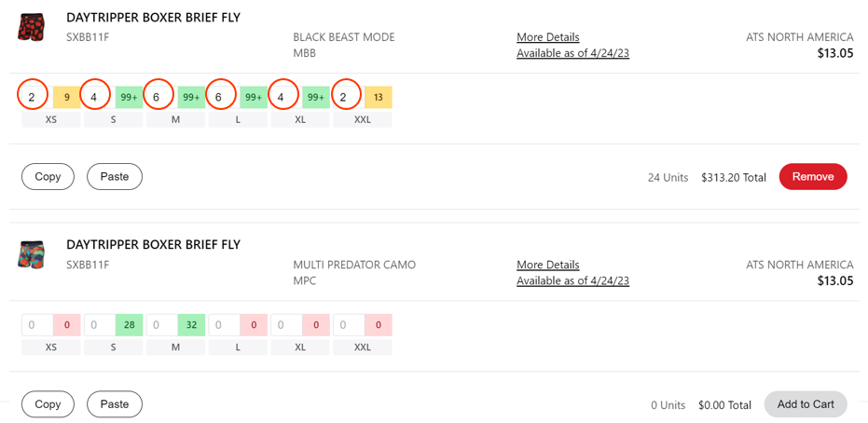Click Available as of 4/24/23 link for Black Beast Mode

coord(572,53)
